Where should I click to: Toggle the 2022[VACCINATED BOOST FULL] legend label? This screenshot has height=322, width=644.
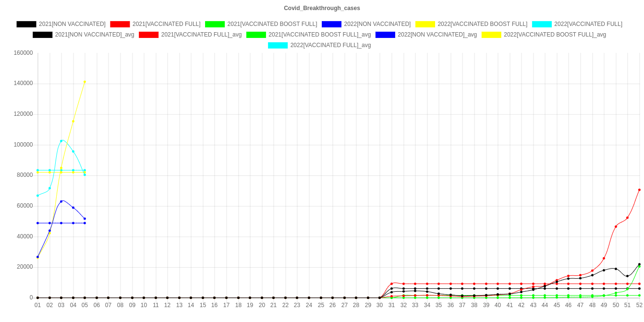pyautogui.click(x=482, y=24)
